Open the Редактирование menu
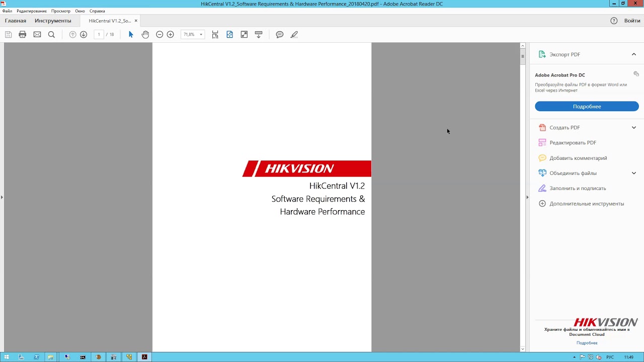Image resolution: width=644 pixels, height=362 pixels. 32,11
